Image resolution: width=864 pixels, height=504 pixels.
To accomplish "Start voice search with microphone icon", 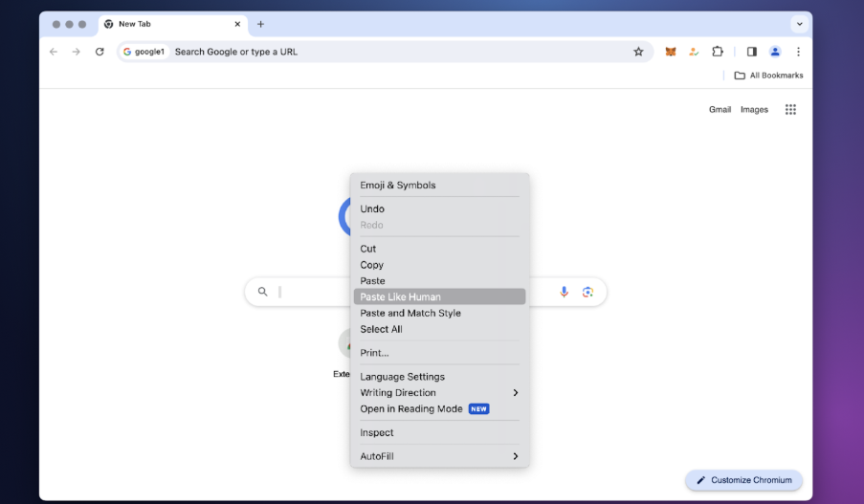I will 565,292.
